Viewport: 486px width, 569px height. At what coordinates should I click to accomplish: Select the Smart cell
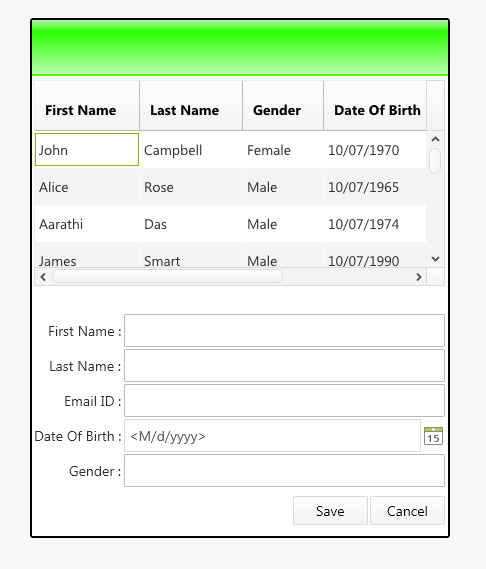(191, 255)
